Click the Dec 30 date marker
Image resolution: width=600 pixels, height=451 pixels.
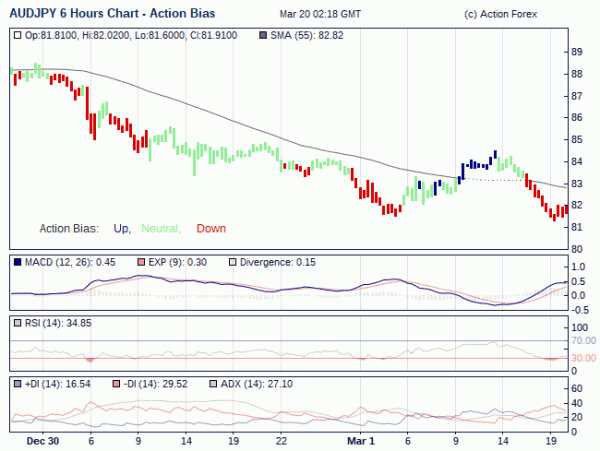click(x=43, y=441)
